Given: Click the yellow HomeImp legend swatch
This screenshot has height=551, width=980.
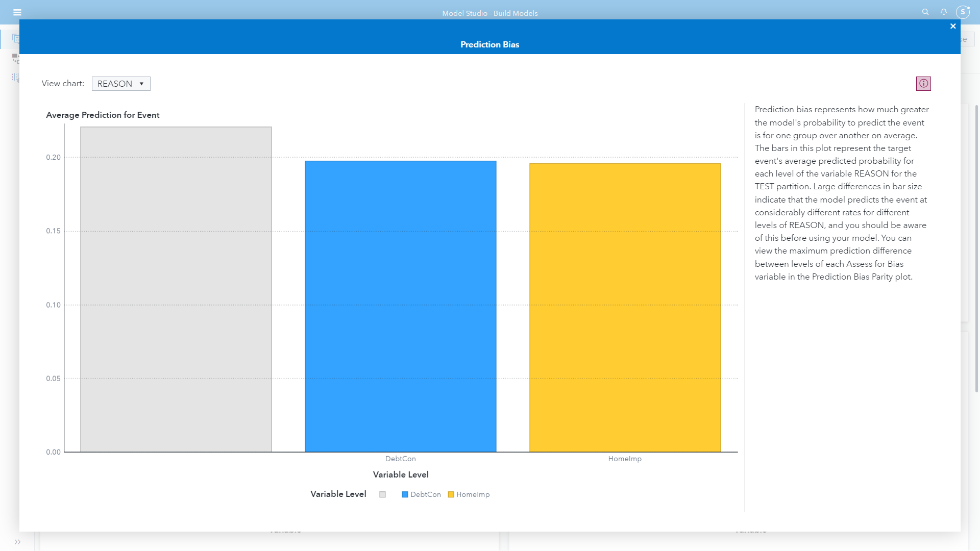Looking at the screenshot, I should click(x=451, y=494).
